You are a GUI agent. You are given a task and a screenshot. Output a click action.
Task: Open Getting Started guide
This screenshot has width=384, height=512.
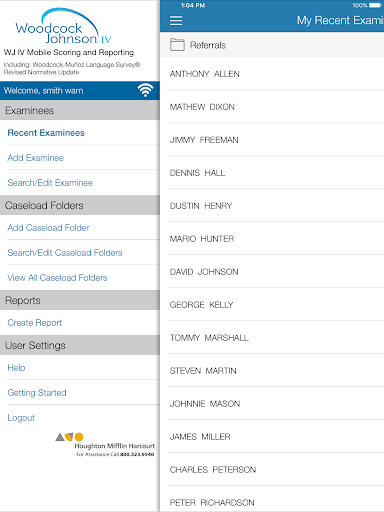tap(37, 393)
